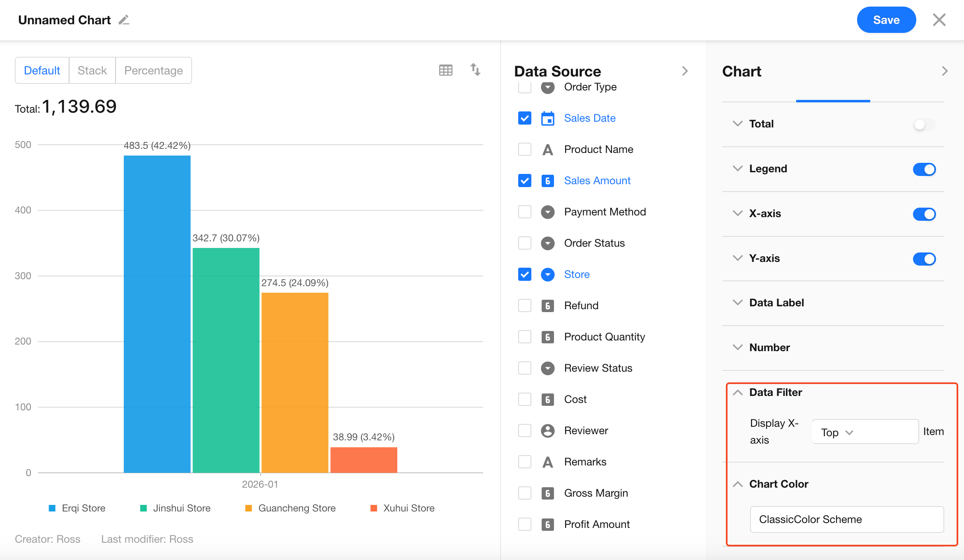
Task: Open the Top dropdown in Data Filter
Action: 837,432
